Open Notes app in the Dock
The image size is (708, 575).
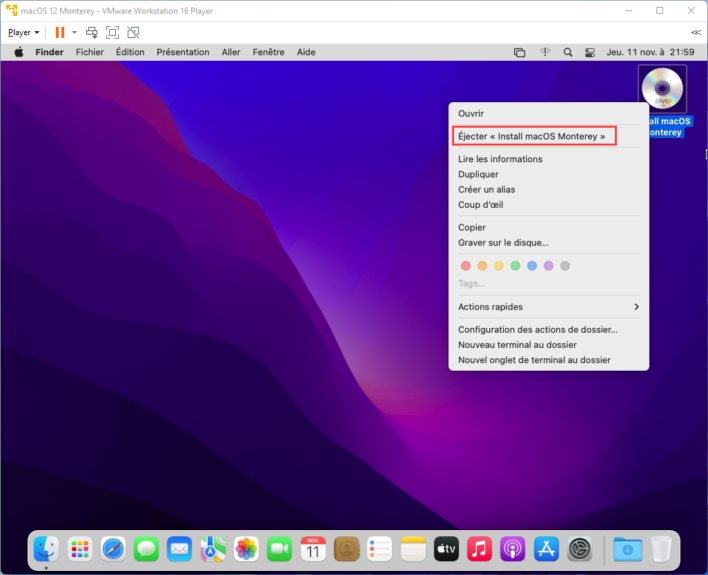(413, 549)
